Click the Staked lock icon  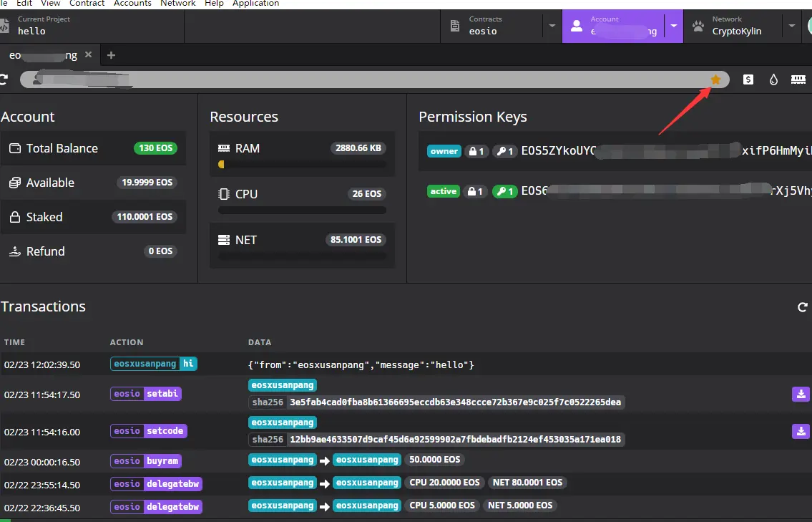pyautogui.click(x=15, y=217)
